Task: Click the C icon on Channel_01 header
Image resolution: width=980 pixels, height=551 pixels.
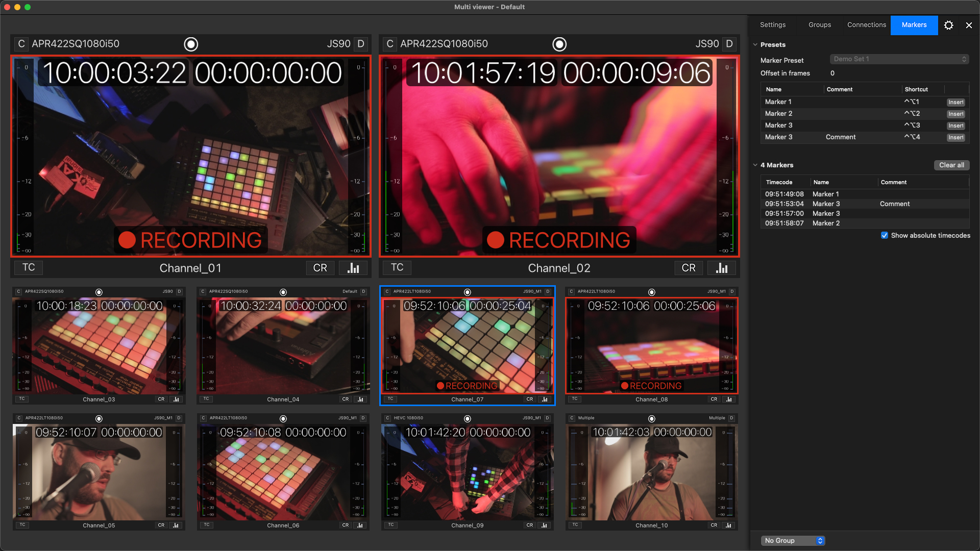Action: coord(21,44)
